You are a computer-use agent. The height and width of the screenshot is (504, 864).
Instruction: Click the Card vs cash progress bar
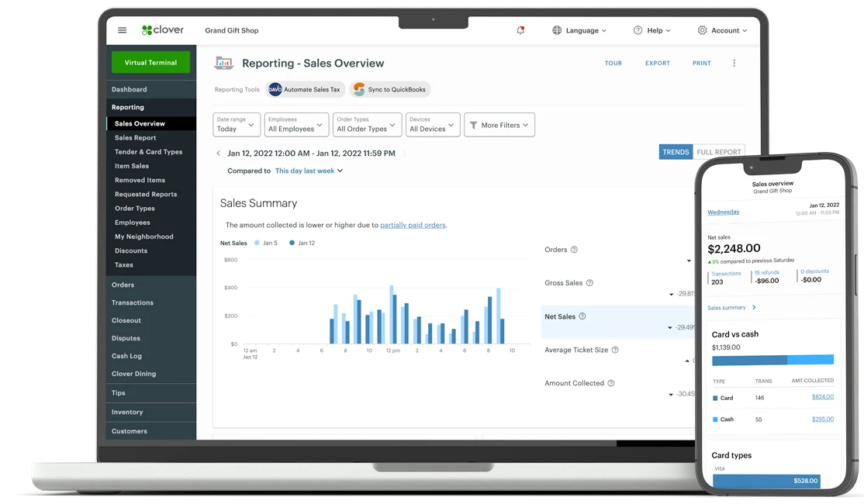772,360
